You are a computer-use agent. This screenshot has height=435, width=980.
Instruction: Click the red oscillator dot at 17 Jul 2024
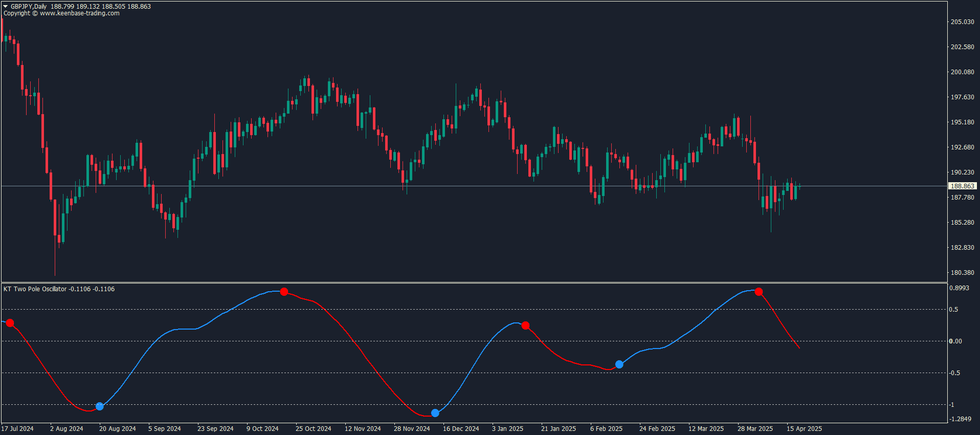(x=10, y=323)
